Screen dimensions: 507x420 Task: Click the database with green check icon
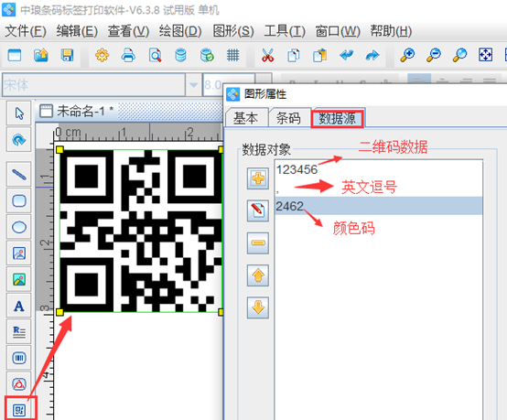click(x=207, y=55)
